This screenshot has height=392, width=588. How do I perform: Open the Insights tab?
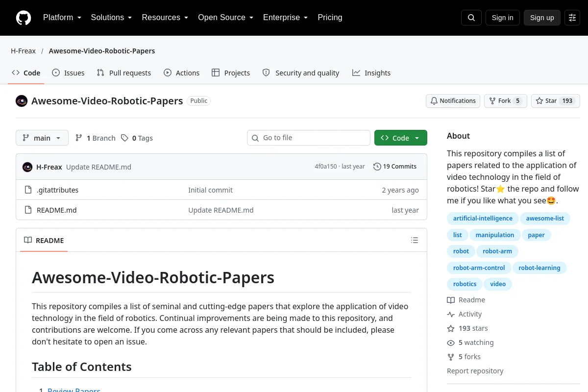point(371,73)
